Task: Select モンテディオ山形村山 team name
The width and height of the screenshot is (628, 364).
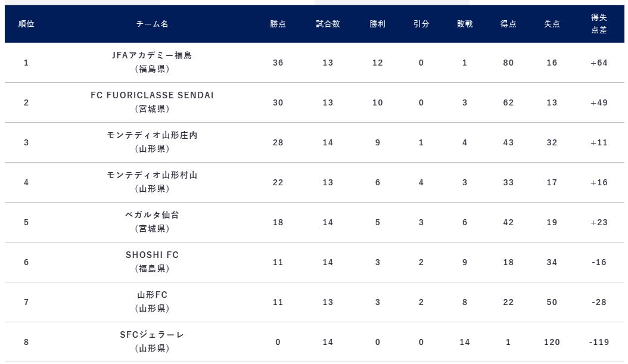Action: click(x=152, y=175)
